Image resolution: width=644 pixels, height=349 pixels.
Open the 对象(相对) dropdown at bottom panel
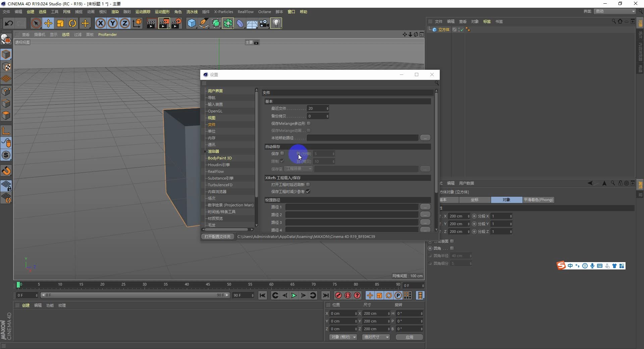(343, 337)
